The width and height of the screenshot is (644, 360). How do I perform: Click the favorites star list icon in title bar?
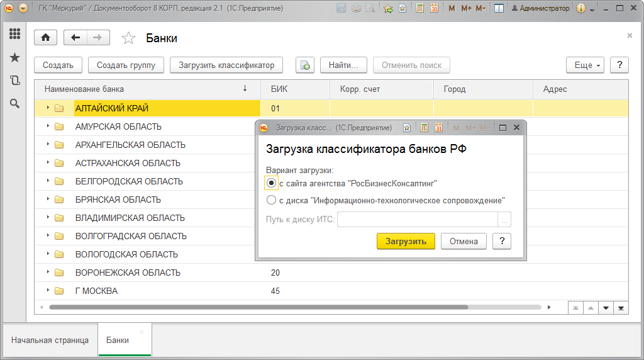402,8
